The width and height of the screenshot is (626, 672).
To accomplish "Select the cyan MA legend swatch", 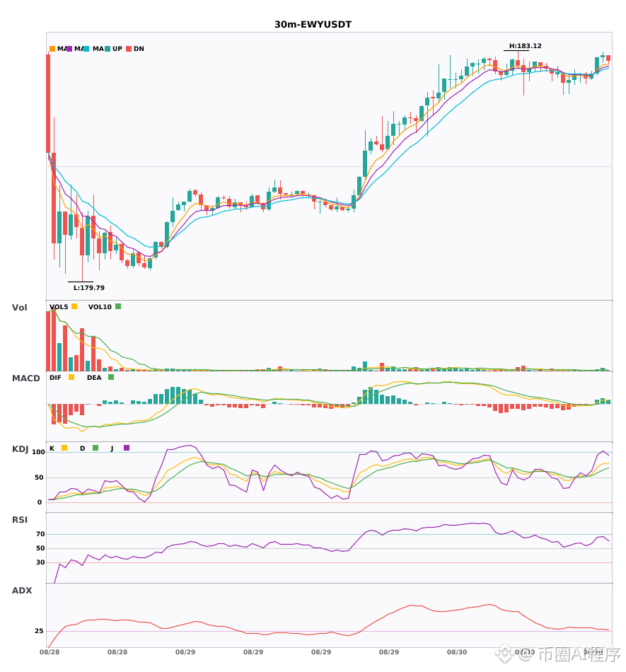I will 86,49.
